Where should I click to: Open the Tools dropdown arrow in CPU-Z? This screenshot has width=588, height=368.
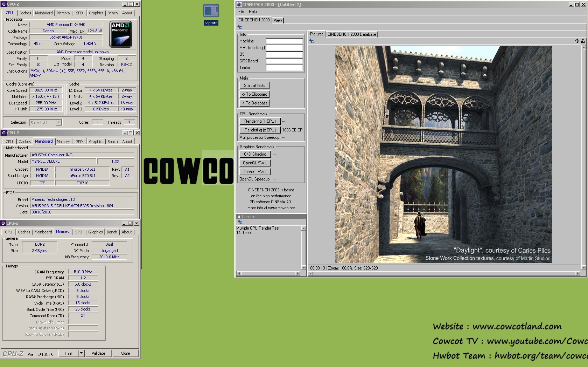tap(81, 353)
